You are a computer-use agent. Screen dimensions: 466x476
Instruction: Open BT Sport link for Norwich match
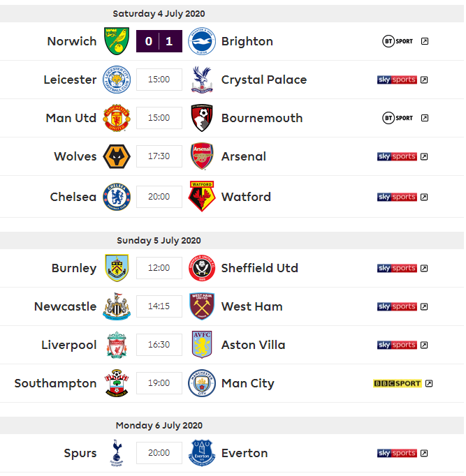click(398, 41)
